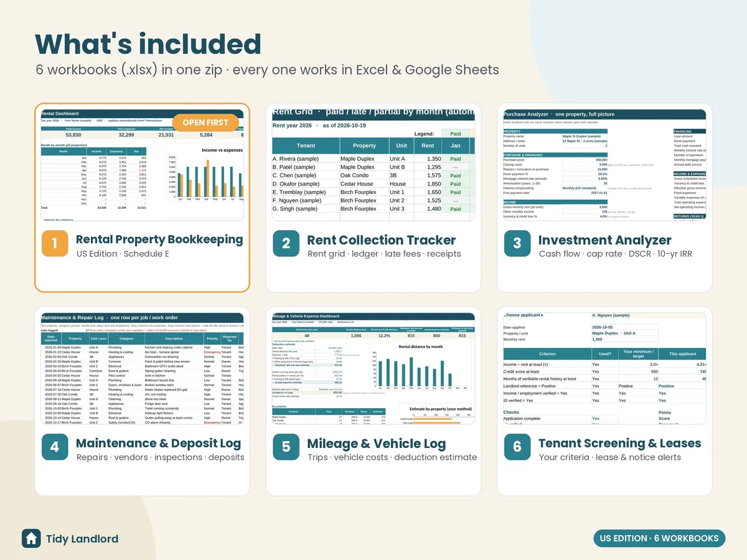
Task: Click the teal number 6 badge
Action: click(x=517, y=447)
